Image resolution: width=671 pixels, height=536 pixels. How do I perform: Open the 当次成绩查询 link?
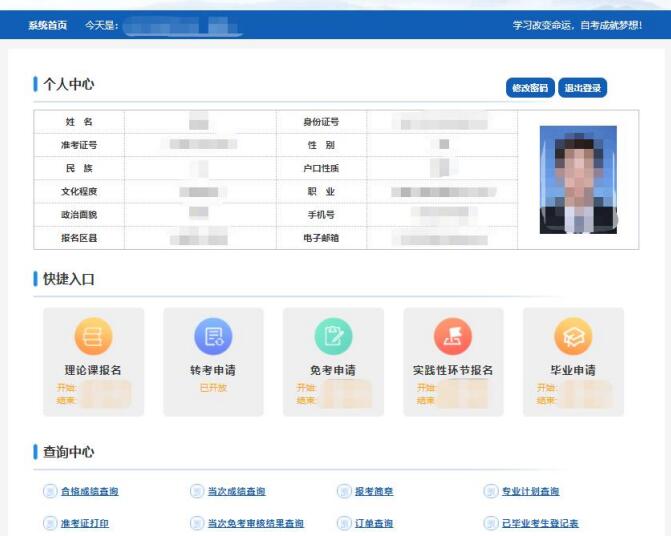click(236, 491)
